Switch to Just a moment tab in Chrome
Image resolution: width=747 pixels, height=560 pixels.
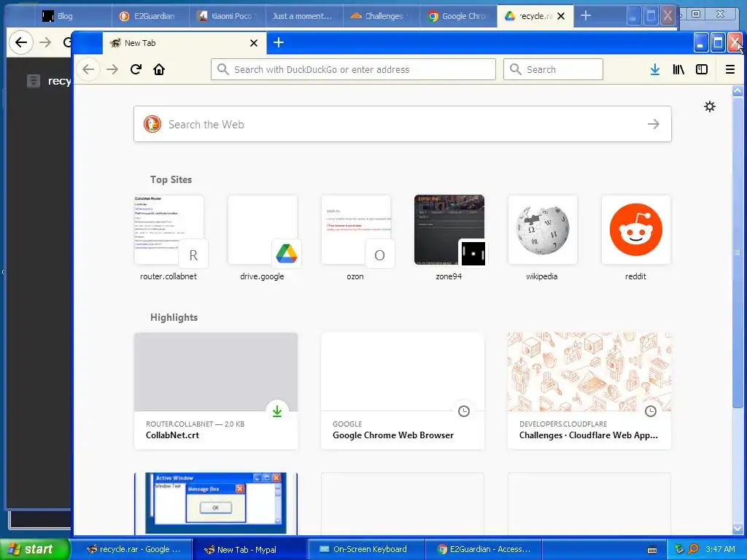point(305,16)
